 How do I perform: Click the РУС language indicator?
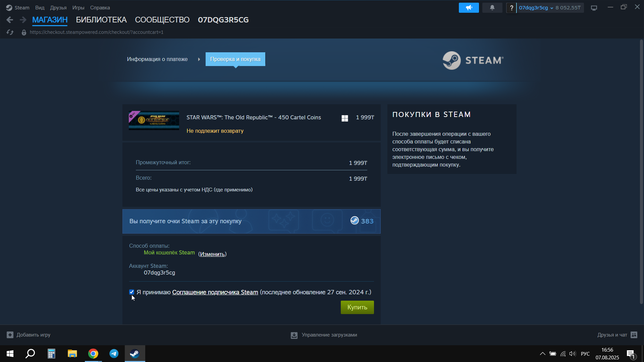585,354
